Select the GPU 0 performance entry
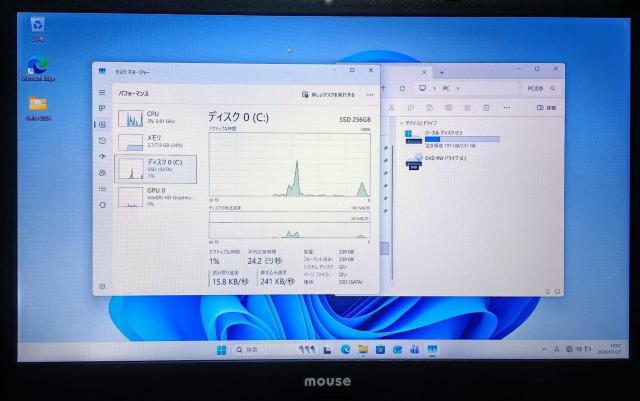 pyautogui.click(x=156, y=196)
